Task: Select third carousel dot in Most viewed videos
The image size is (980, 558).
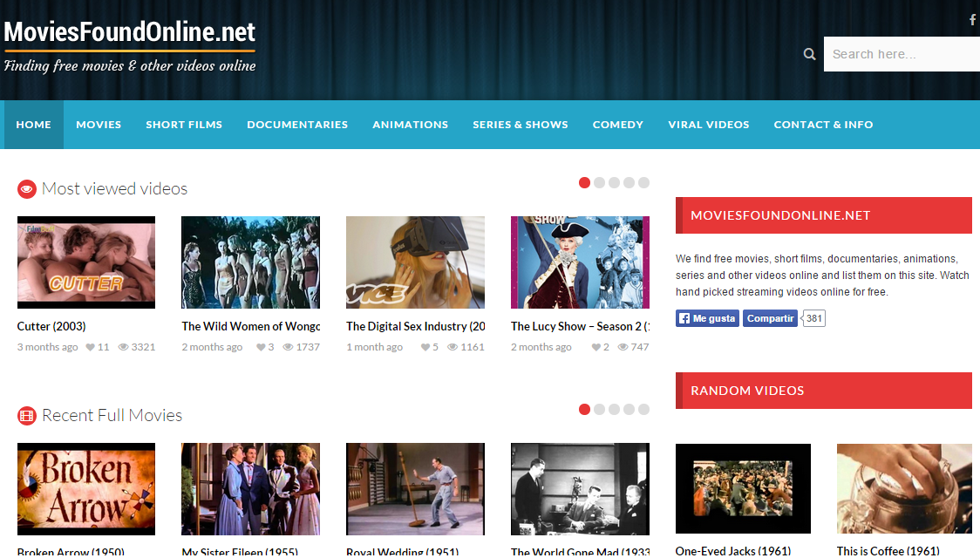Action: 615,182
